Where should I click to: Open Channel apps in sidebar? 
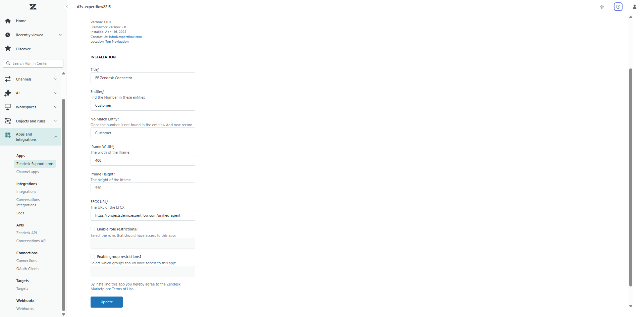(x=28, y=172)
